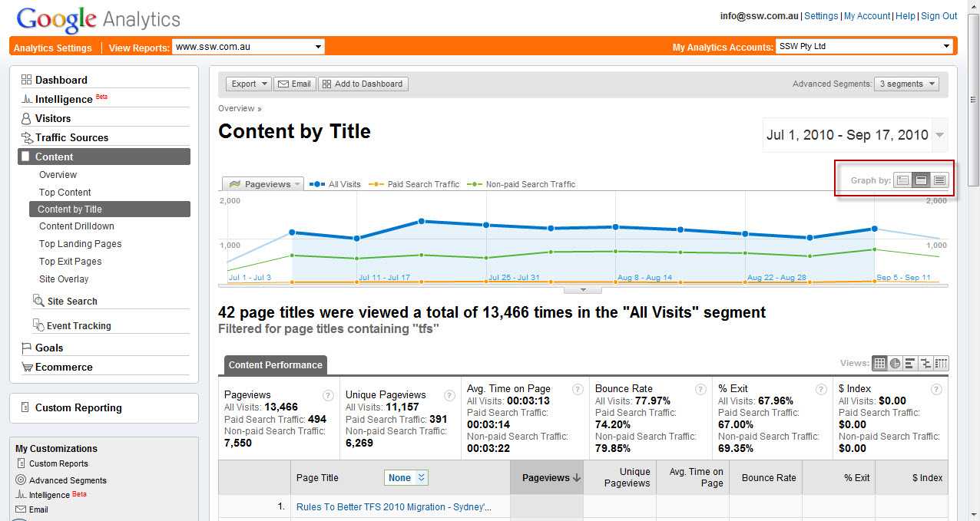Select the Content Performance tab
The height and width of the screenshot is (521, 980).
(275, 365)
